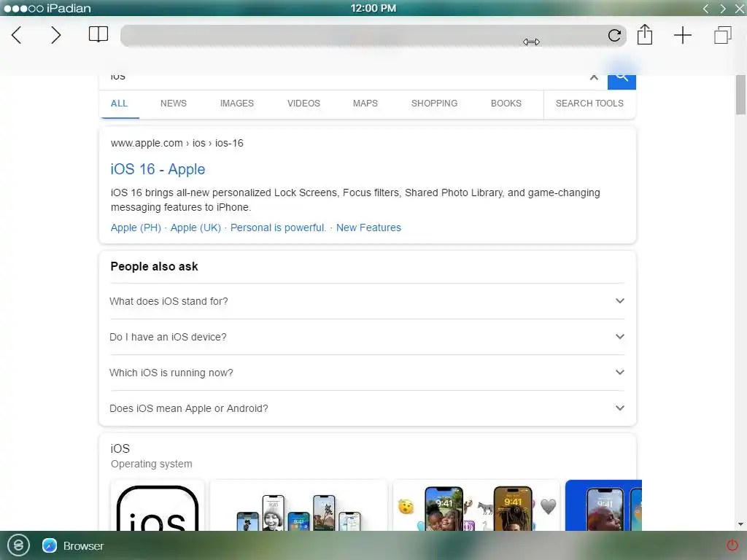Open the iOS 16 - Apple result link
This screenshot has width=747, height=560.
(158, 169)
